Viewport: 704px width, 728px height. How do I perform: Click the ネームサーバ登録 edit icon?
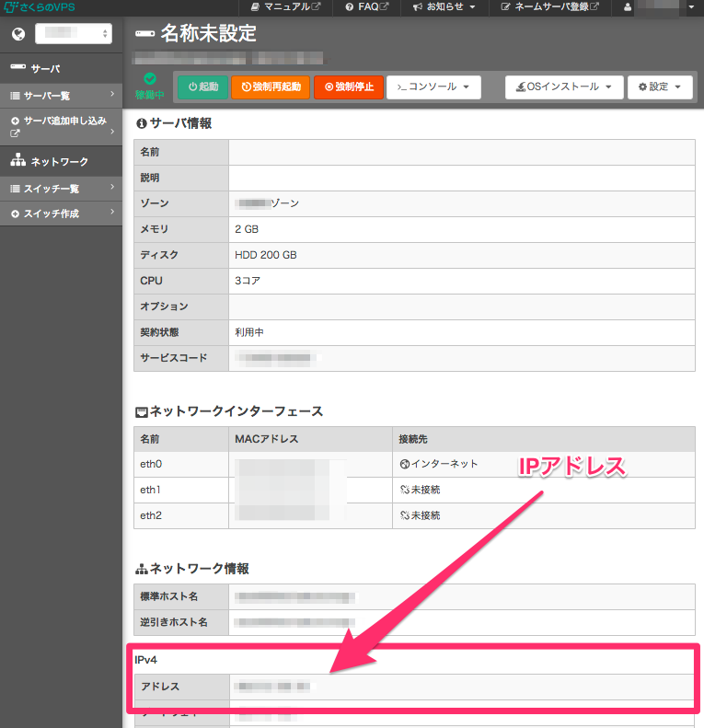coord(505,7)
